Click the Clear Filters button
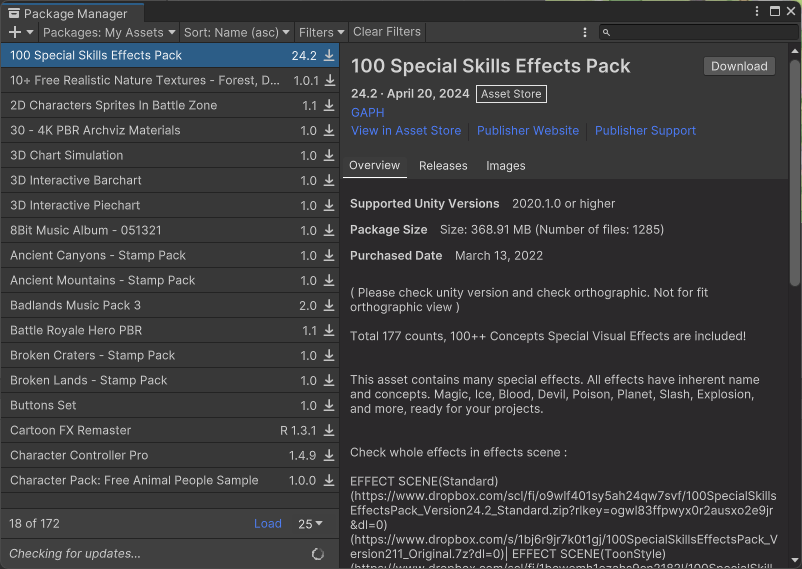The width and height of the screenshot is (802, 569). coord(387,33)
